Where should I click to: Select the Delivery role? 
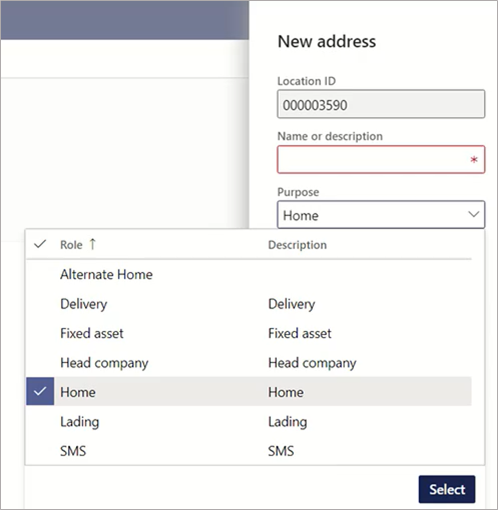coord(84,304)
